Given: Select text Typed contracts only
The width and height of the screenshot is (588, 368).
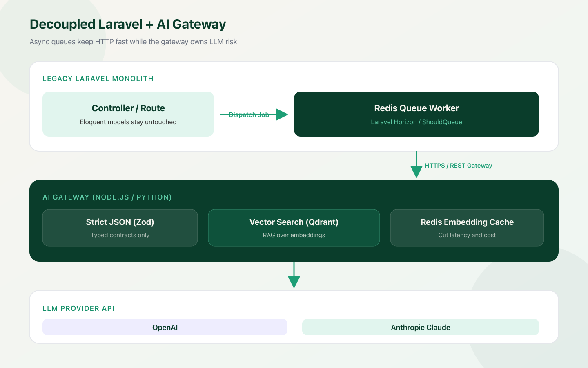Looking at the screenshot, I should pos(120,235).
